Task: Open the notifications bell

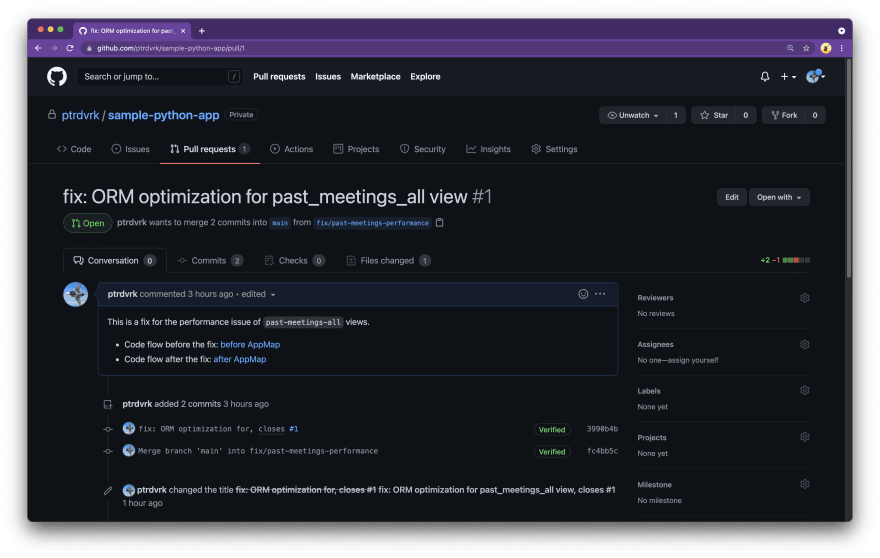Action: tap(764, 76)
